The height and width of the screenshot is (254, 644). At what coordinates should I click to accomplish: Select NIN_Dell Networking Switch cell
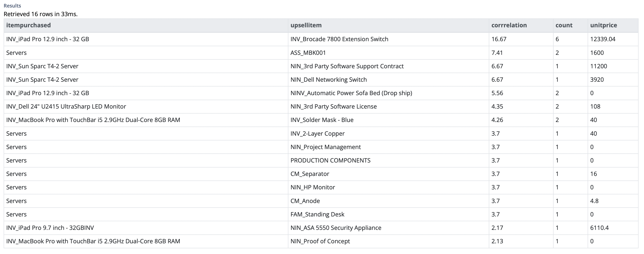point(388,80)
